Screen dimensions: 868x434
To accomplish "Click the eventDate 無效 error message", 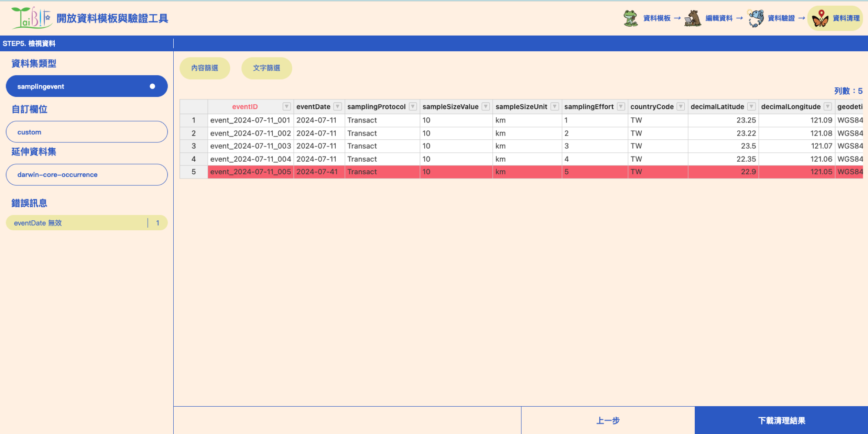I will pyautogui.click(x=87, y=223).
